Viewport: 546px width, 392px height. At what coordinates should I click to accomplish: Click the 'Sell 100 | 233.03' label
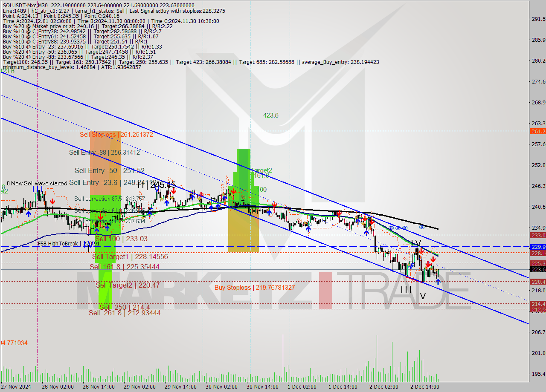pos(121,239)
